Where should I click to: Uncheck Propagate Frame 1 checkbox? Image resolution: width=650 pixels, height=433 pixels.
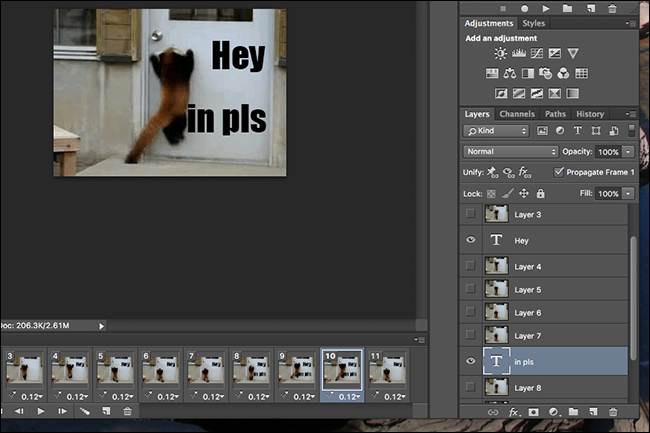click(x=558, y=172)
